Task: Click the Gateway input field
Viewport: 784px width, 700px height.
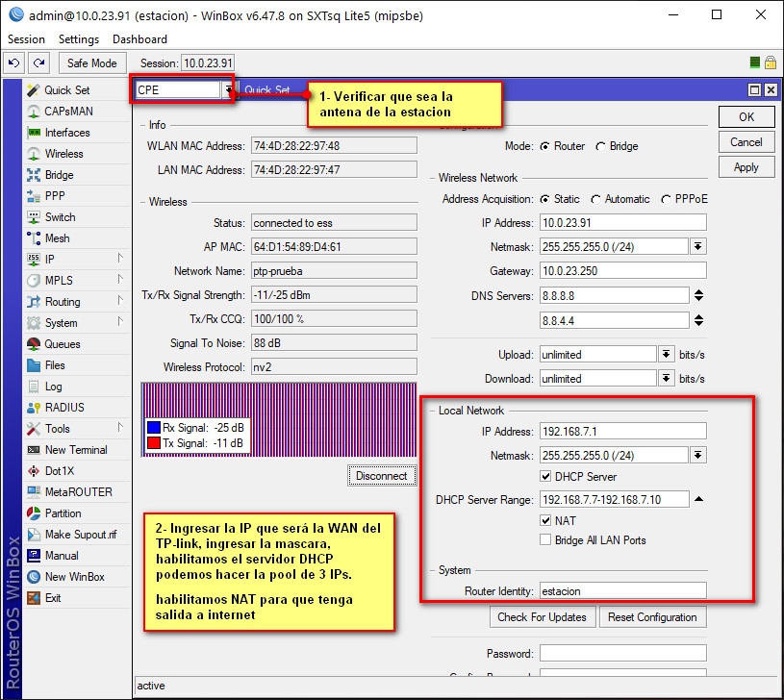Action: (x=622, y=271)
